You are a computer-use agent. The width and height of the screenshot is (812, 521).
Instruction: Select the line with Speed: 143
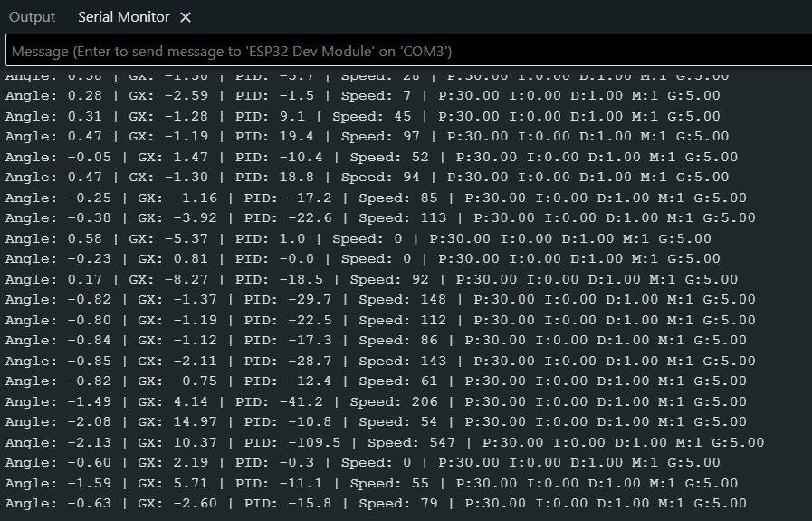[x=380, y=361]
